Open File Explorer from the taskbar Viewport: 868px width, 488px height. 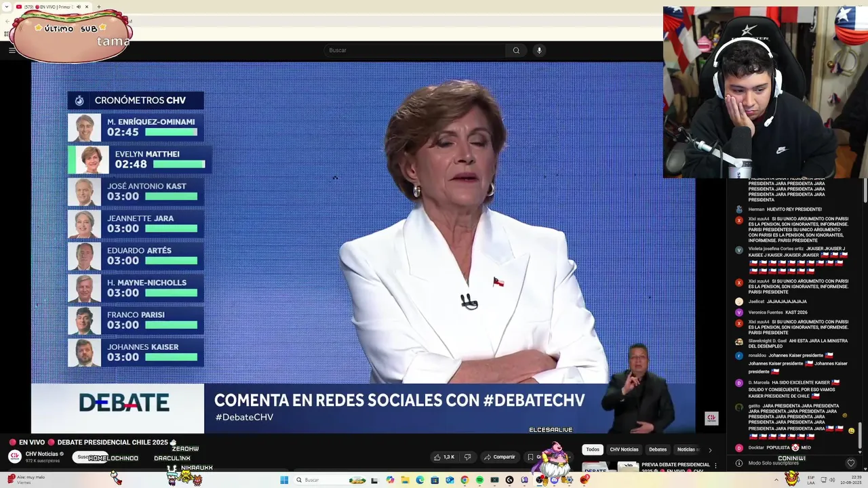pos(405,480)
